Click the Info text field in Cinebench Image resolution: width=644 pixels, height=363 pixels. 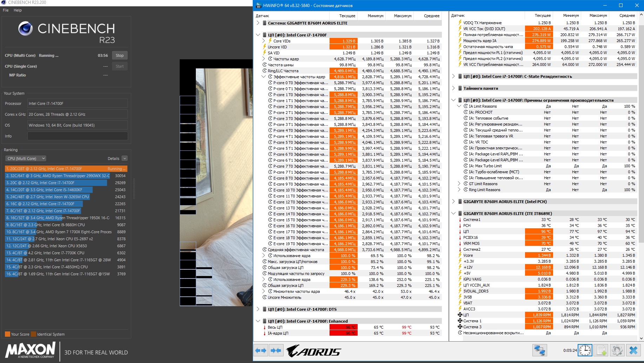tap(78, 136)
